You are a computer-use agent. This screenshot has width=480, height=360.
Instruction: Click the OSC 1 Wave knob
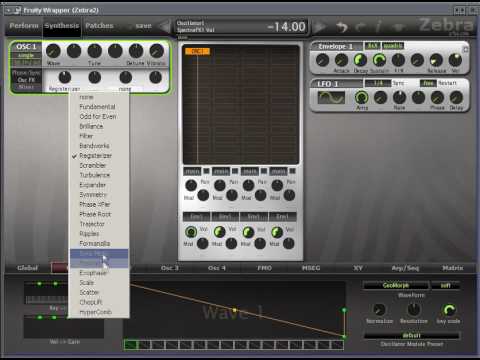pos(53,51)
